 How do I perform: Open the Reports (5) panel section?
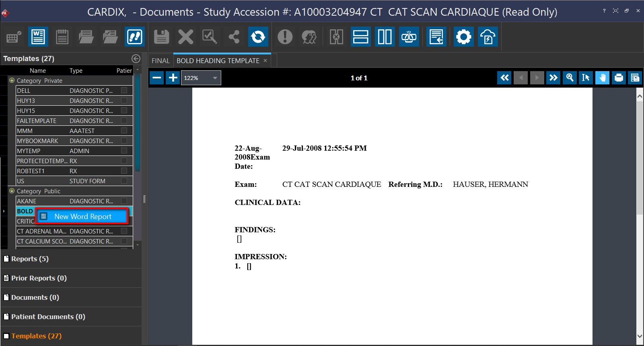pyautogui.click(x=30, y=259)
